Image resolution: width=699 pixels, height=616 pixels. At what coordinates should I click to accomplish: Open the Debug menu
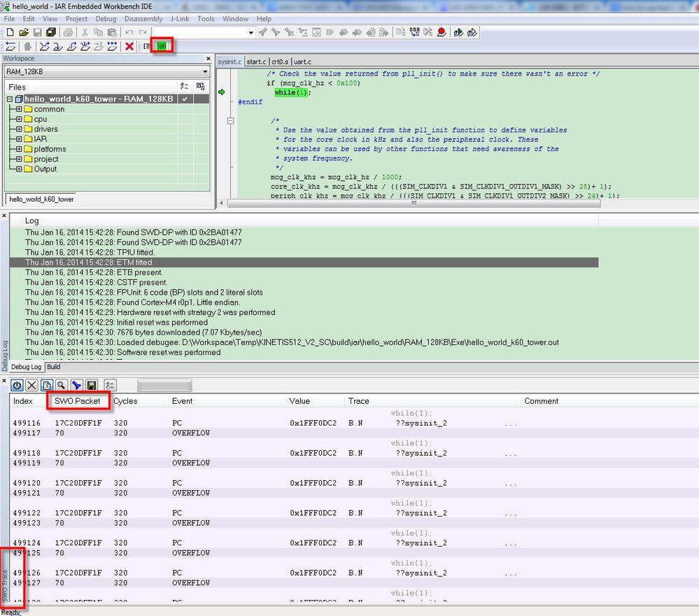106,19
